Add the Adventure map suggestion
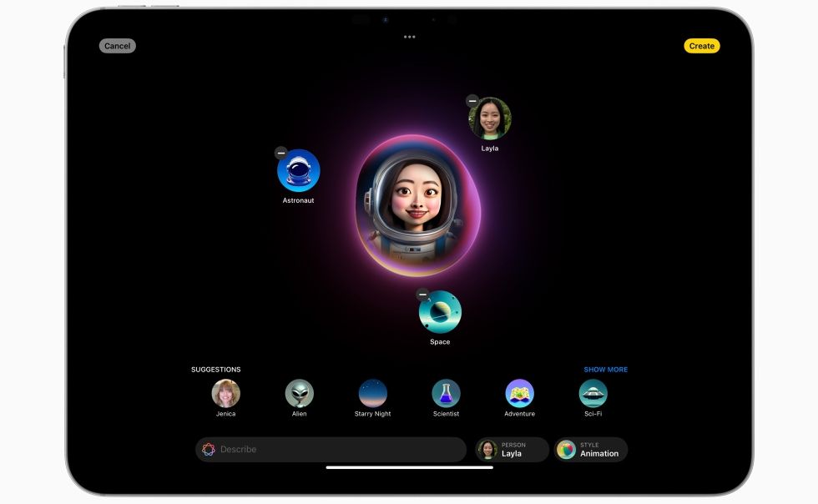The width and height of the screenshot is (818, 504). [x=519, y=393]
